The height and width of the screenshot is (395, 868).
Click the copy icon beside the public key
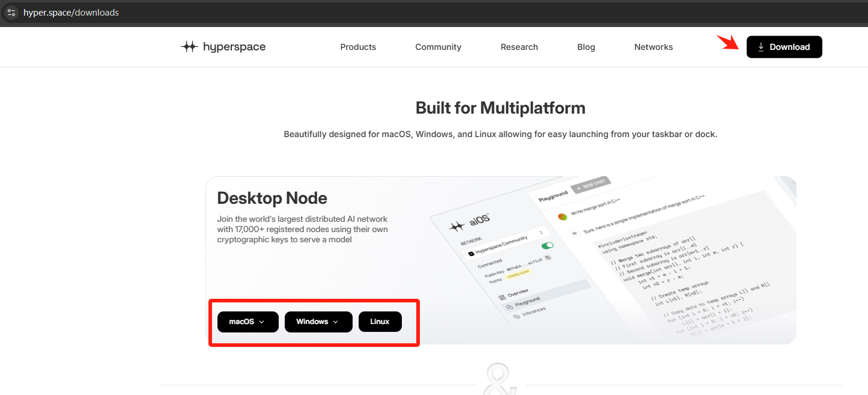(548, 258)
